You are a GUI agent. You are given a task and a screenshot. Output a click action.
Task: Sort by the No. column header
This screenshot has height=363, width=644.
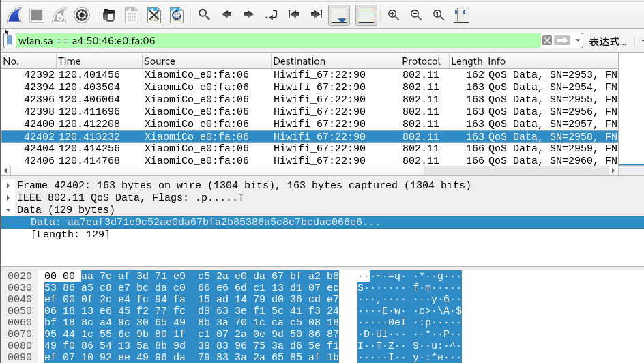[29, 61]
